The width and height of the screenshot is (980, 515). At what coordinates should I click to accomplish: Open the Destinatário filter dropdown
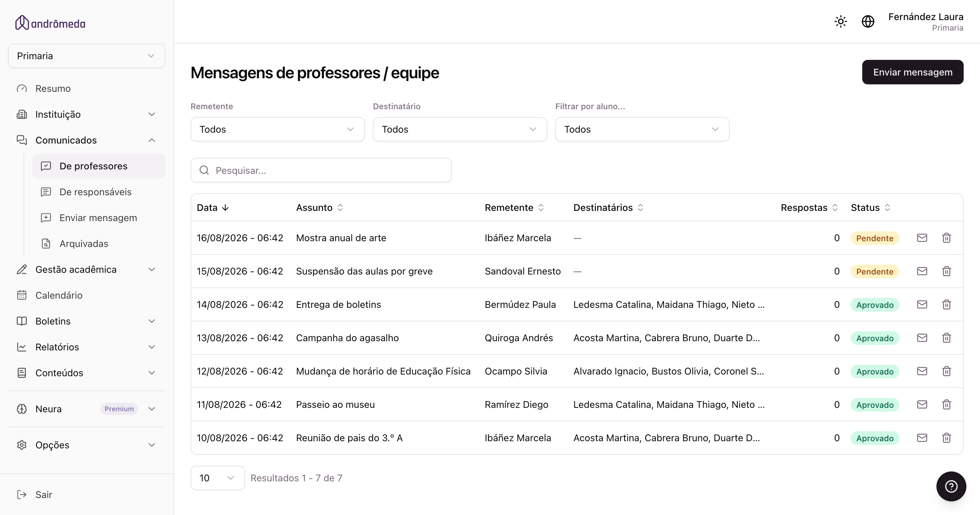pyautogui.click(x=460, y=129)
